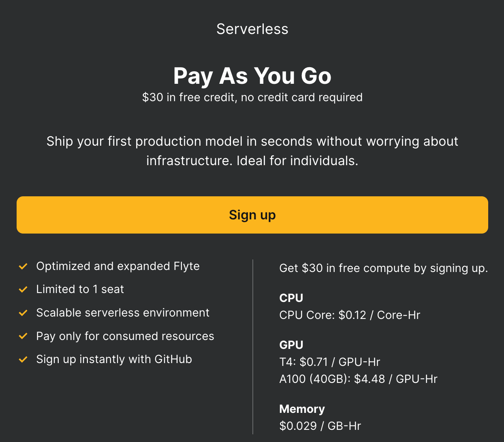Click the Sign up instantly with GitHub text
The image size is (504, 442).
[x=114, y=359]
